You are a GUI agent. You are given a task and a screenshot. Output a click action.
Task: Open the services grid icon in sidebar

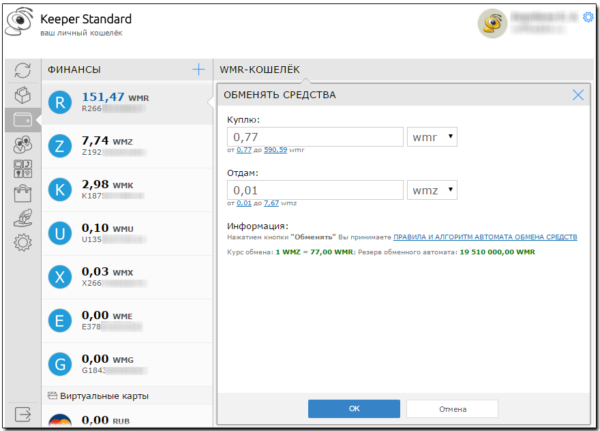[x=23, y=169]
